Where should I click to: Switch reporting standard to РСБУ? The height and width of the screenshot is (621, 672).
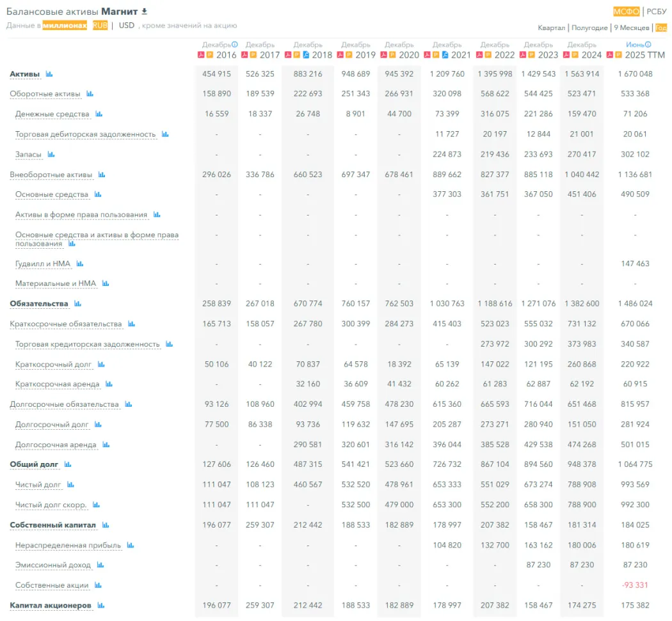pos(657,12)
